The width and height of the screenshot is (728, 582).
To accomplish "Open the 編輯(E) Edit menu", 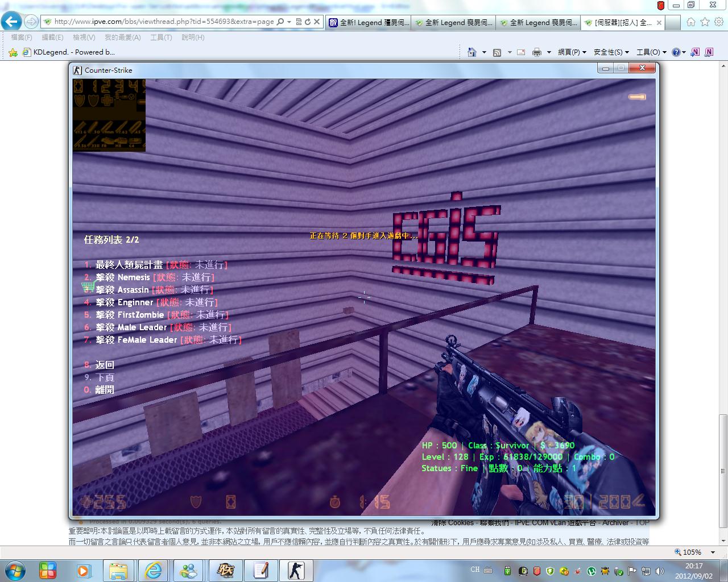I will pos(52,38).
